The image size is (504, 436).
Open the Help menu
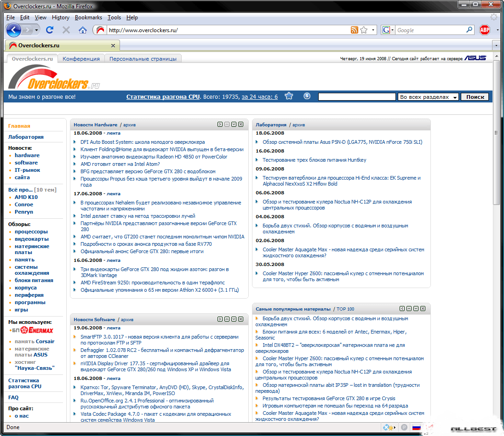132,17
